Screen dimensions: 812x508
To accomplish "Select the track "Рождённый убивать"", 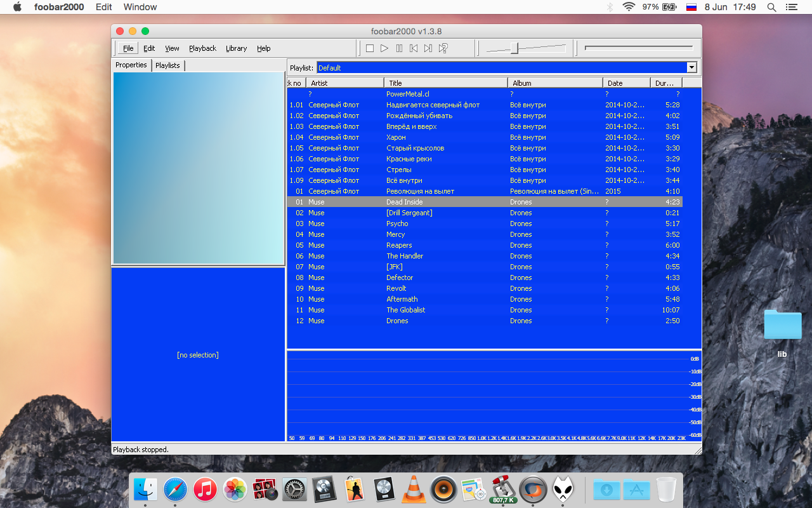I will pyautogui.click(x=485, y=116).
